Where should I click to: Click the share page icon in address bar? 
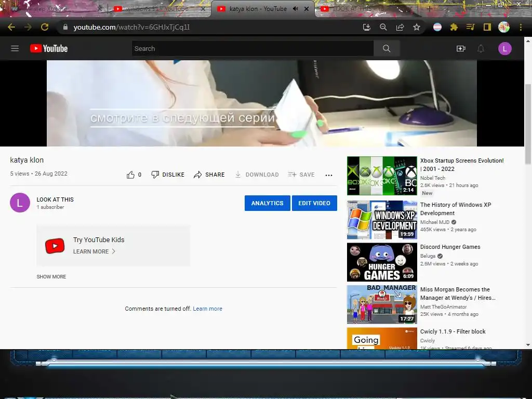click(400, 27)
